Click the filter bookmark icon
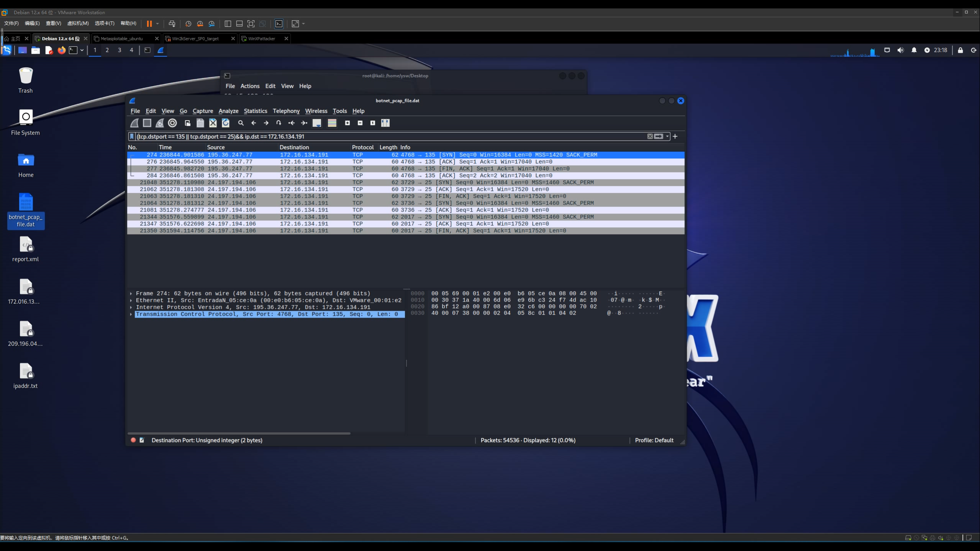This screenshot has height=551, width=980. pyautogui.click(x=132, y=136)
